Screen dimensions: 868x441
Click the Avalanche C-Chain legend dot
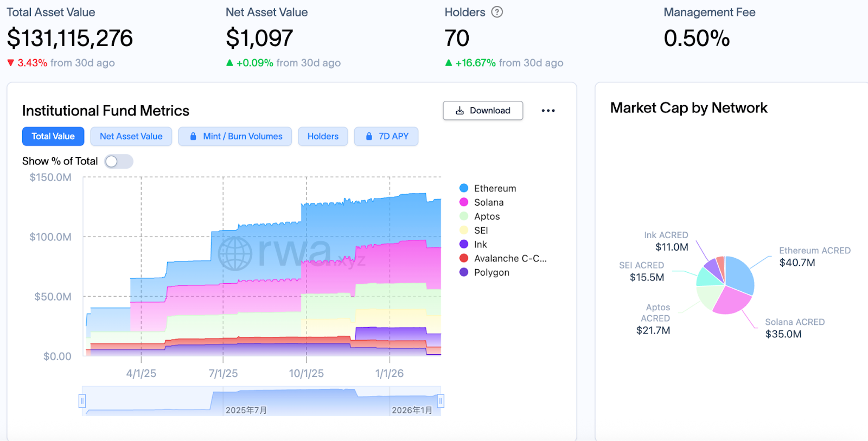pyautogui.click(x=464, y=259)
